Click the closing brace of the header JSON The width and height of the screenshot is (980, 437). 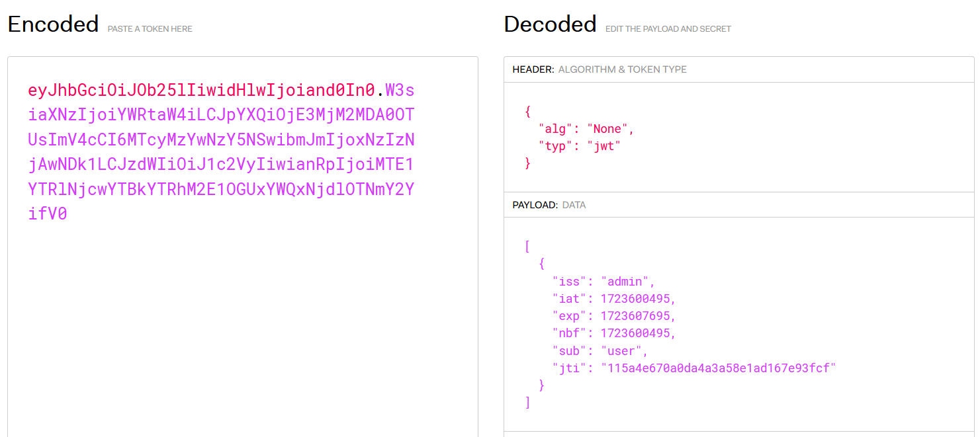[x=527, y=163]
